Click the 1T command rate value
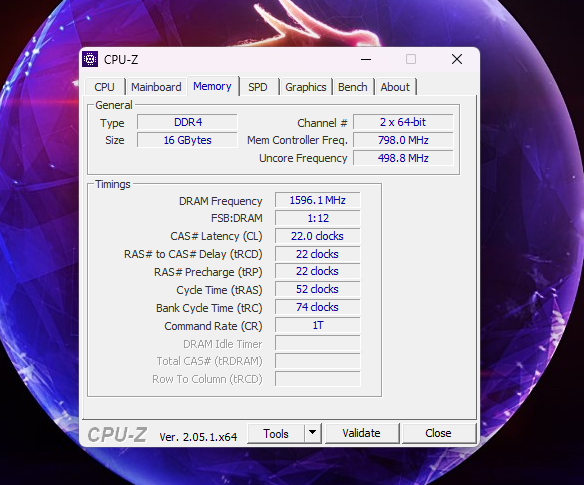Viewport: 584px width, 485px height. (318, 325)
